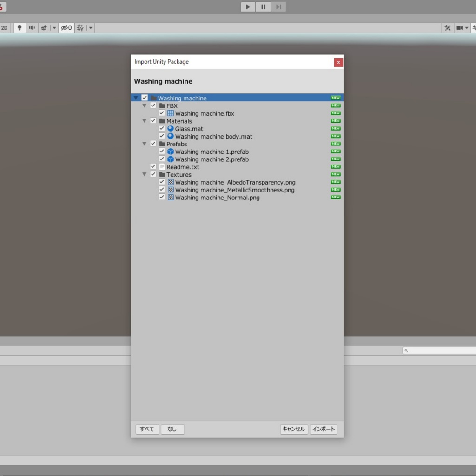Viewport: 476px width, 476px height.
Task: Uncheck Washing machine 1.prefab checkbox
Action: click(162, 151)
